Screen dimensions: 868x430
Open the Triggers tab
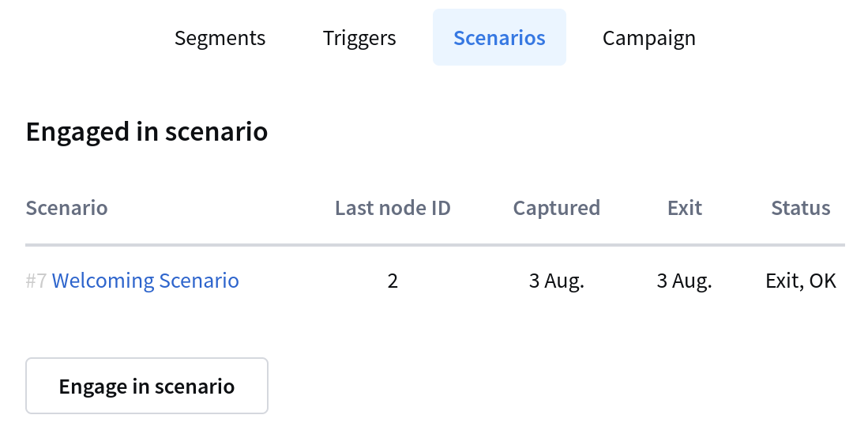click(x=359, y=38)
